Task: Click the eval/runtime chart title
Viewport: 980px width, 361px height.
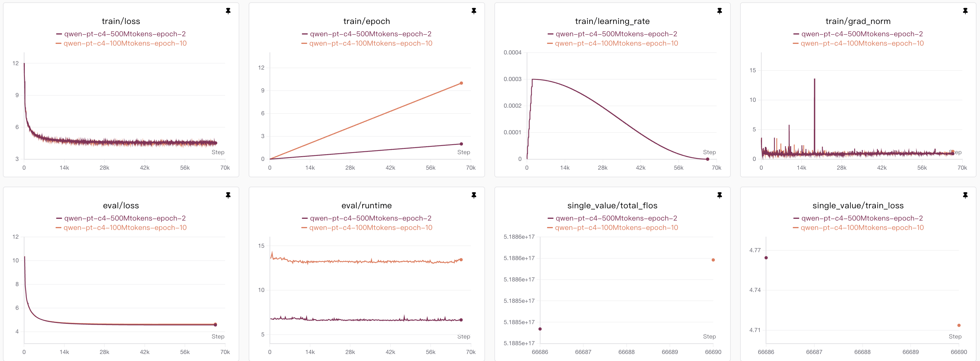Action: pos(366,205)
